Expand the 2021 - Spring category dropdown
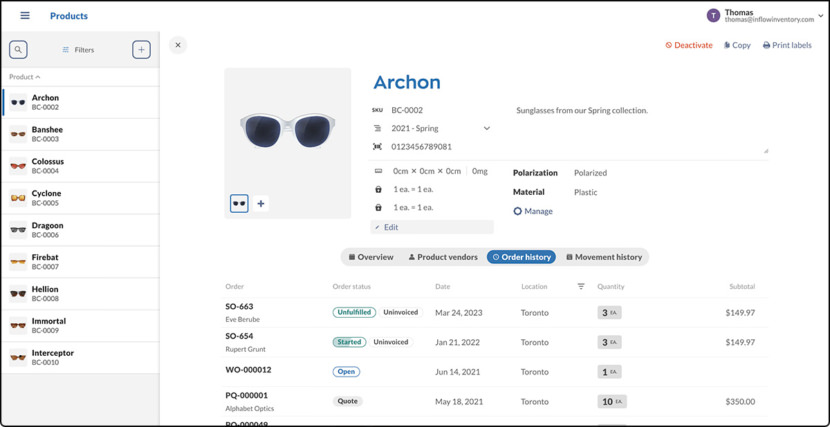This screenshot has height=427, width=830. [x=487, y=128]
